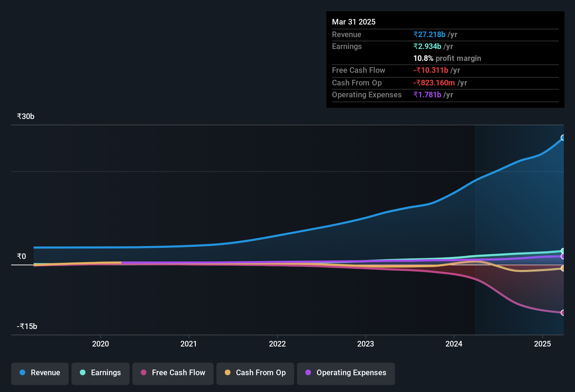Click the ₹0 y-axis label
The height and width of the screenshot is (392, 575).
click(21, 257)
